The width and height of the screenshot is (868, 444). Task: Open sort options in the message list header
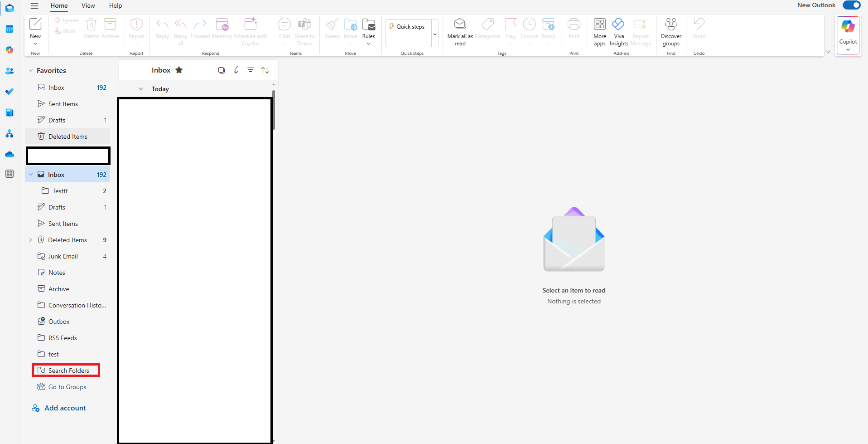(x=265, y=70)
